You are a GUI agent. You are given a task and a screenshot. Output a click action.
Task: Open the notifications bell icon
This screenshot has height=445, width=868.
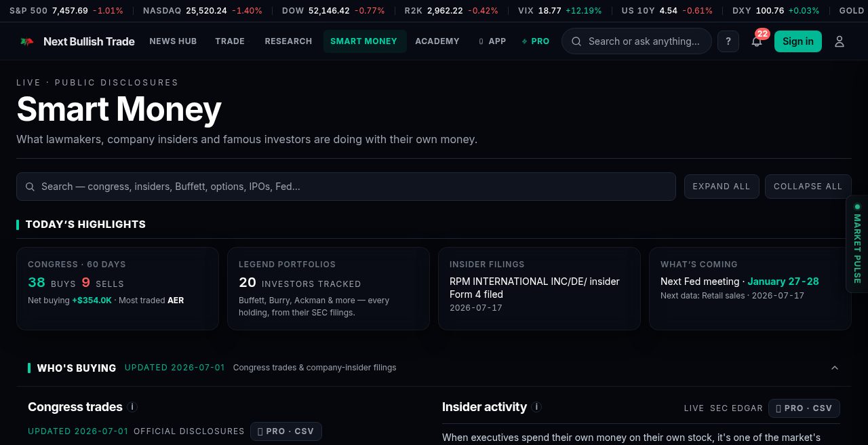pos(757,41)
